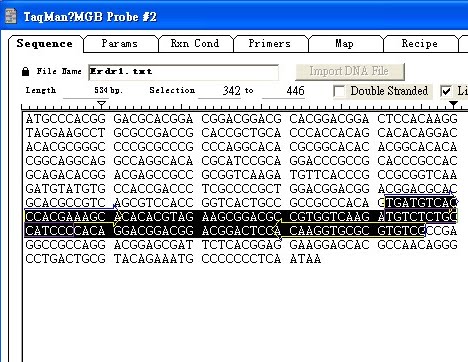
Task: Switch to the Params tab
Action: (x=119, y=44)
